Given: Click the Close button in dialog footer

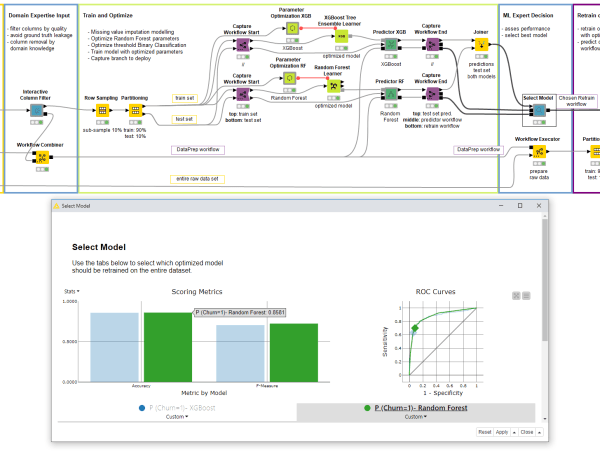Looking at the screenshot, I should (527, 432).
